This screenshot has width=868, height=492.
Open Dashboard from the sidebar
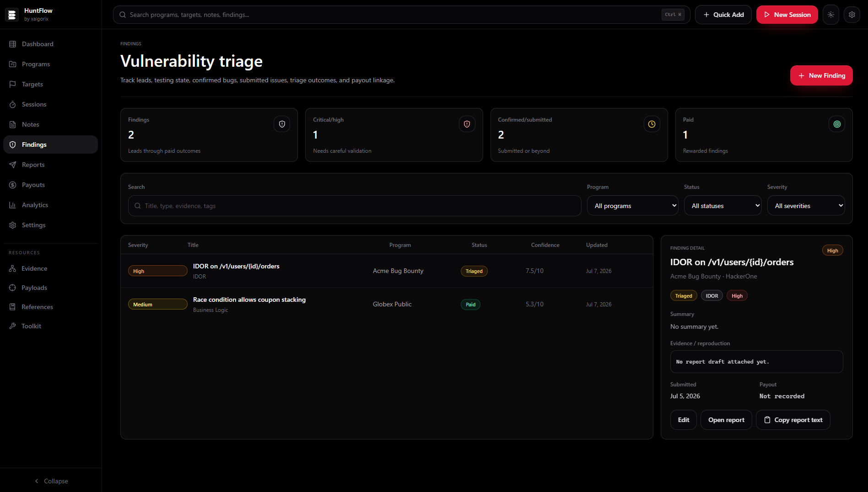coord(50,44)
